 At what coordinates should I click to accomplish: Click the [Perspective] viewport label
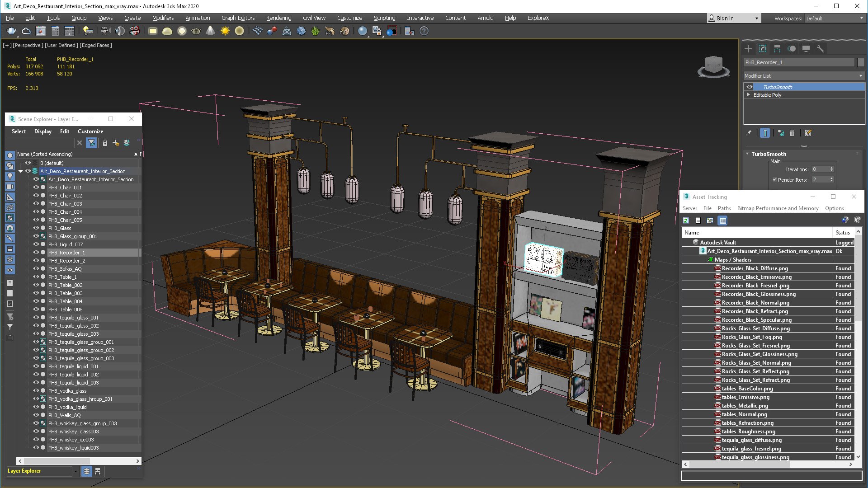[x=28, y=45]
